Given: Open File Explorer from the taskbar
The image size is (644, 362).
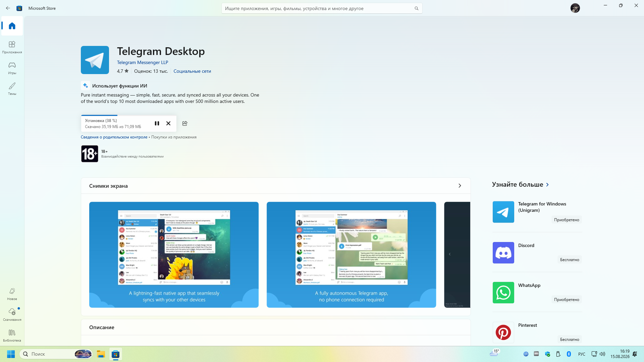Looking at the screenshot, I should pyautogui.click(x=101, y=354).
